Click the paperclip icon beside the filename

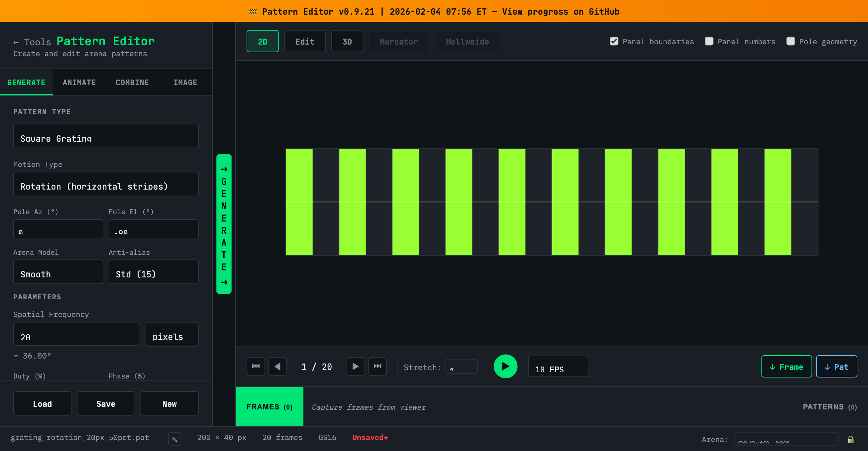174,439
